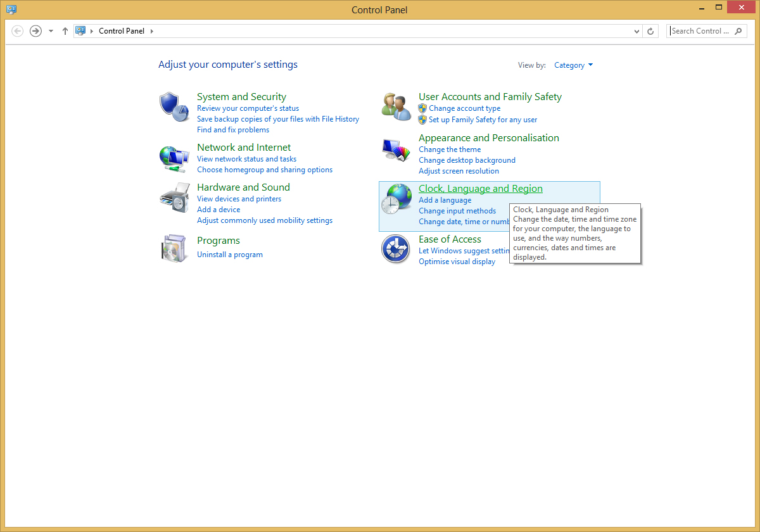Click Uninstall a program
760x532 pixels.
coord(230,255)
